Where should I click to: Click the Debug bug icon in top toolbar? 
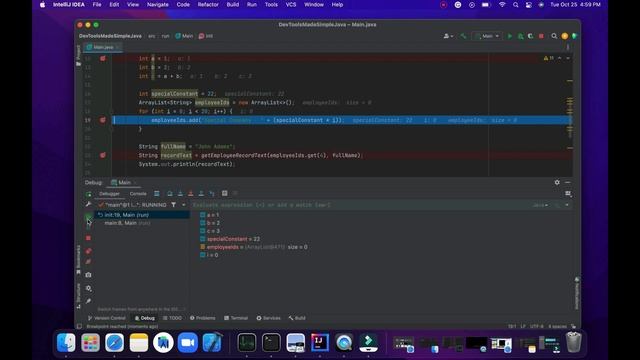point(520,36)
